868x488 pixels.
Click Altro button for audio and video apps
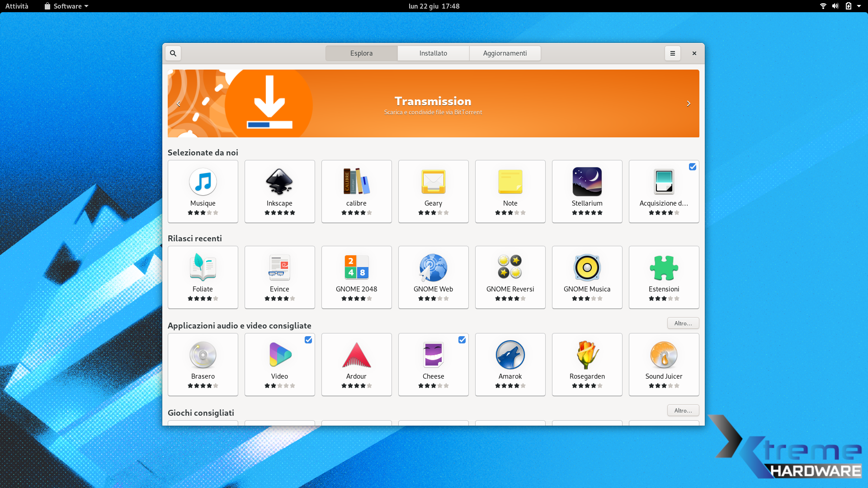click(x=683, y=323)
